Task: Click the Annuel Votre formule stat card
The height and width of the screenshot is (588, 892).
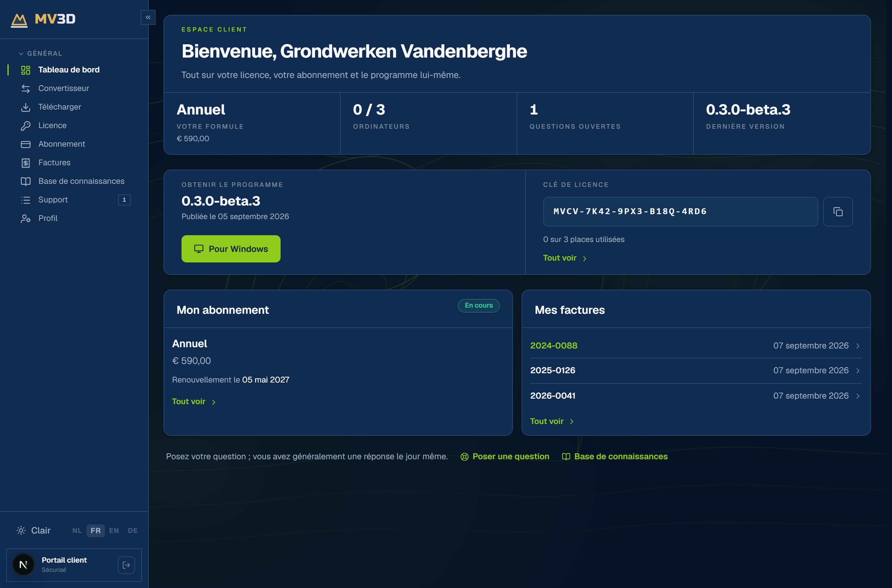Action: coord(252,123)
